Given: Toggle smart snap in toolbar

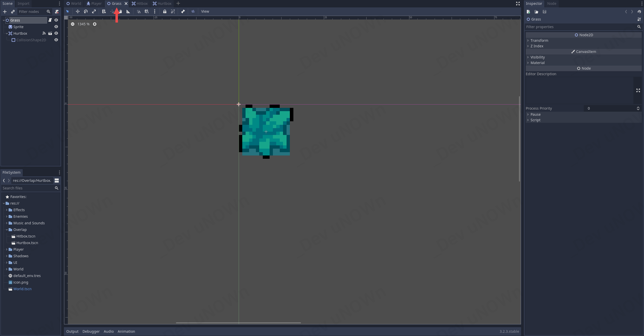Looking at the screenshot, I should pos(138,11).
